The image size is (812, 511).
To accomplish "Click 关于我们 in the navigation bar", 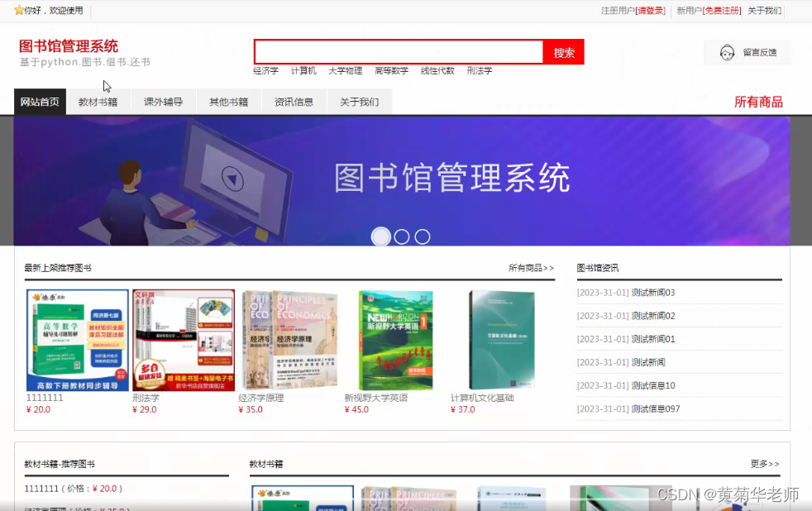I will (x=359, y=102).
